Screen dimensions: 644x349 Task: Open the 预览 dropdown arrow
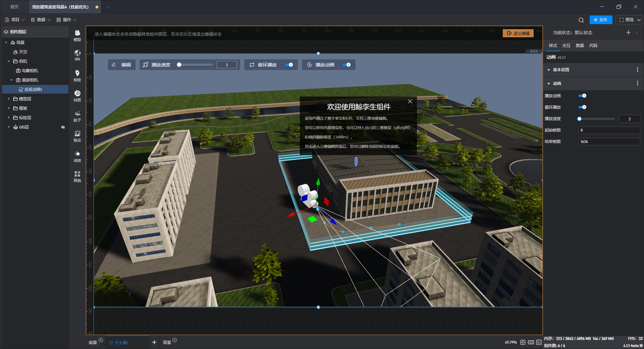pyautogui.click(x=639, y=20)
